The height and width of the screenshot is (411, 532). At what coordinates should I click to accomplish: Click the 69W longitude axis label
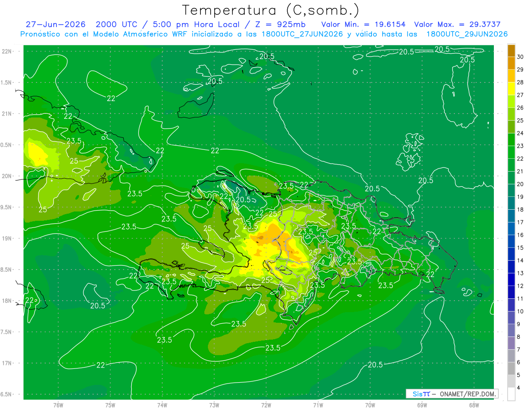422,405
